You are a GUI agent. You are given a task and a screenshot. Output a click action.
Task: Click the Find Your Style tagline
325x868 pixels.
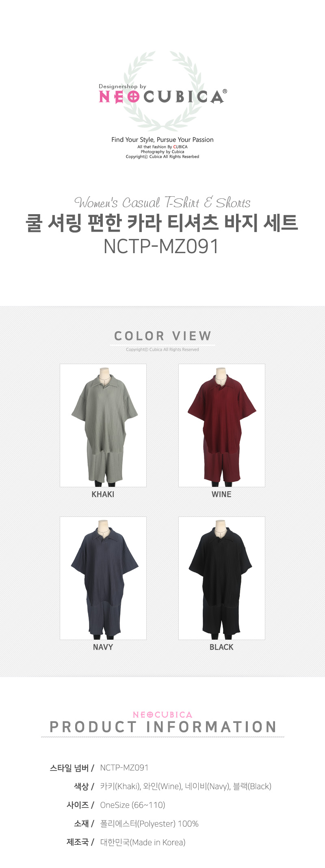point(162,139)
